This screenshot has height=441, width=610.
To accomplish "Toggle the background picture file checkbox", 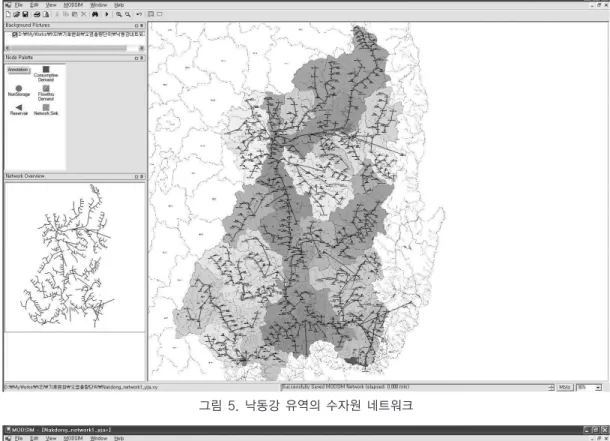I will coord(15,35).
